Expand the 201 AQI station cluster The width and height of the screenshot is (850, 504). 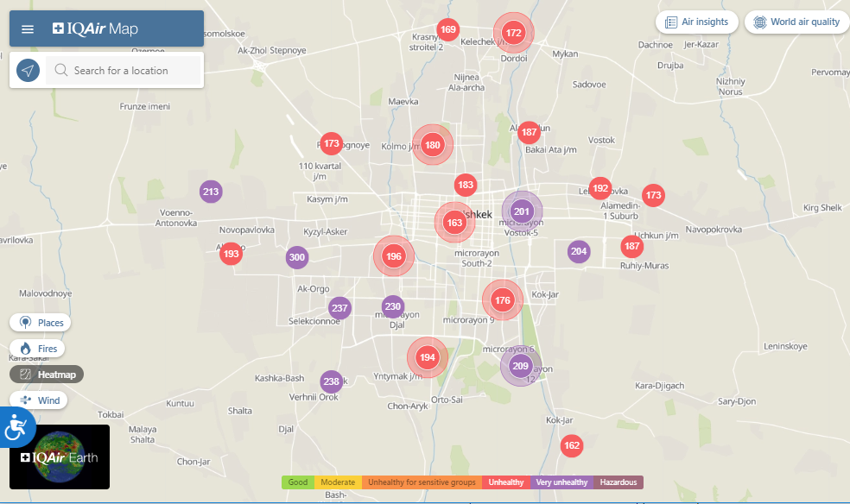[522, 211]
